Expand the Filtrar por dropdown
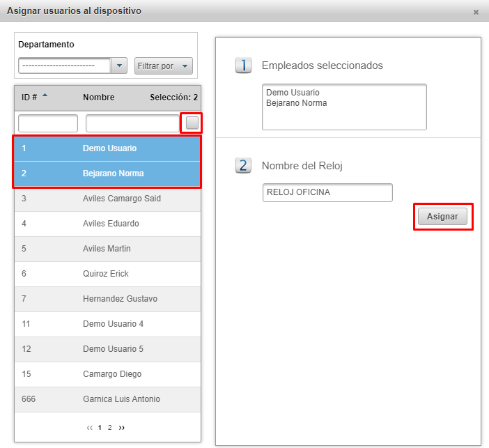The width and height of the screenshot is (489, 448). coord(164,66)
